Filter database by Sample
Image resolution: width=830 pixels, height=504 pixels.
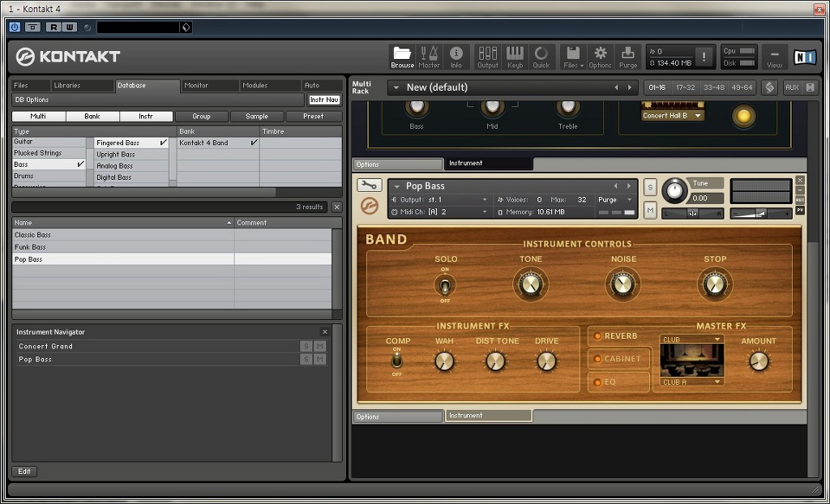(x=257, y=117)
